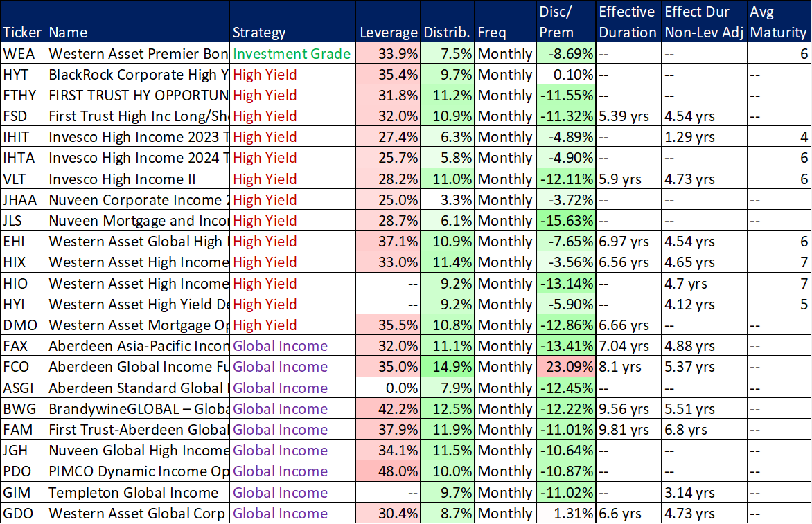The height and width of the screenshot is (524, 812).
Task: Click the IHTA ticker cell
Action: click(23, 158)
